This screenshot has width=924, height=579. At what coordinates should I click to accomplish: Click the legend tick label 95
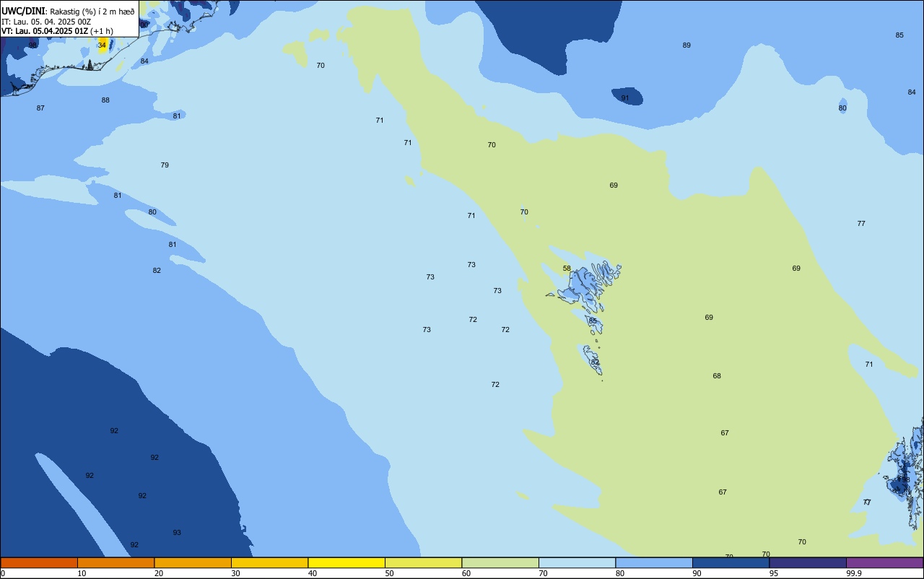coord(774,573)
